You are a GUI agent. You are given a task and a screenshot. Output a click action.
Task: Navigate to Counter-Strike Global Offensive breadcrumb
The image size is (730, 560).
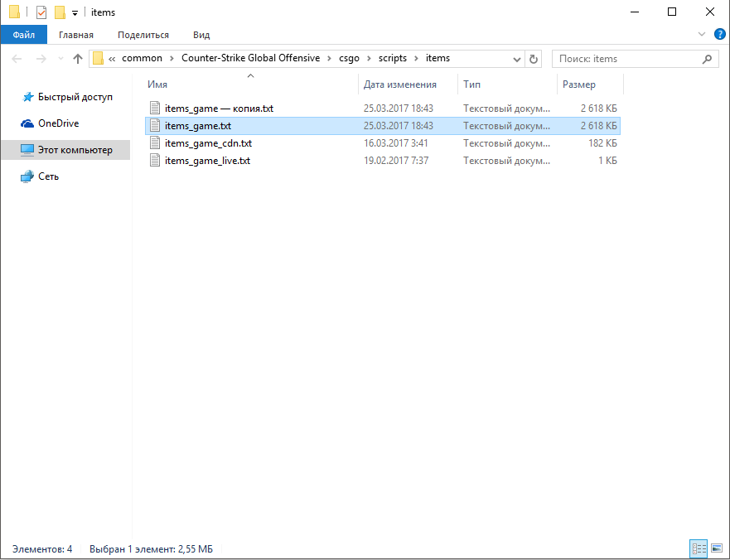point(250,58)
